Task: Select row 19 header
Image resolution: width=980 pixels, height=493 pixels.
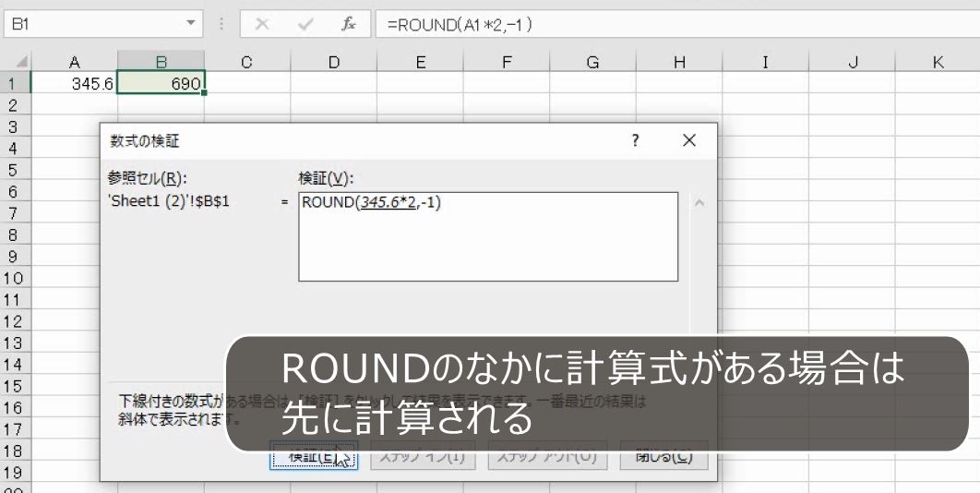Action: 15,473
